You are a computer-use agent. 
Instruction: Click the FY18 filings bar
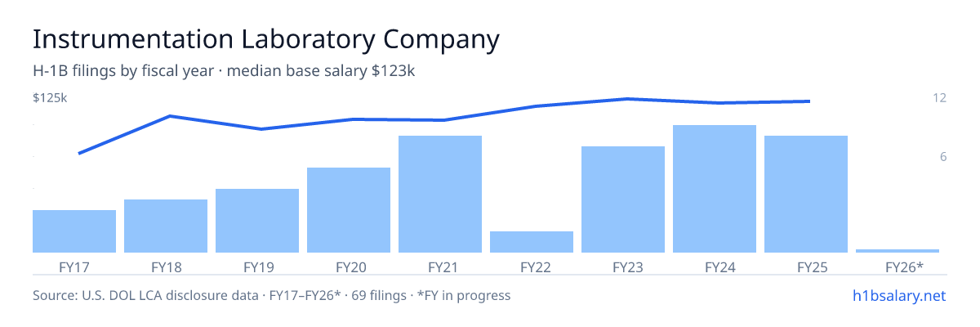point(166,226)
